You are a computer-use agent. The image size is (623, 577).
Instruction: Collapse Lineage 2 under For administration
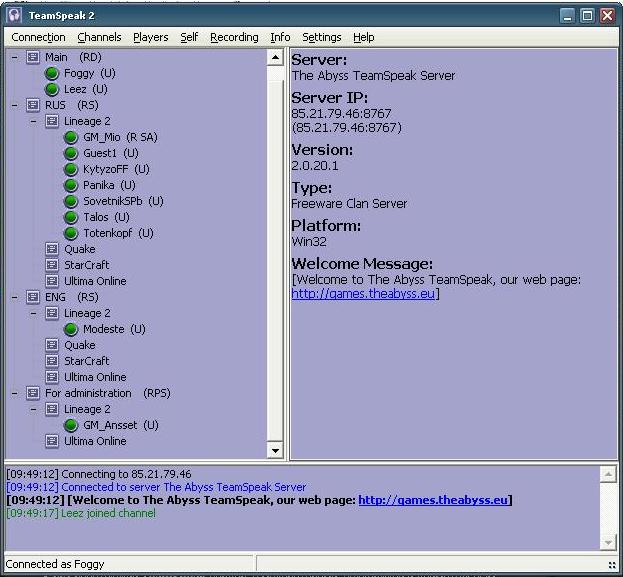tap(33, 409)
